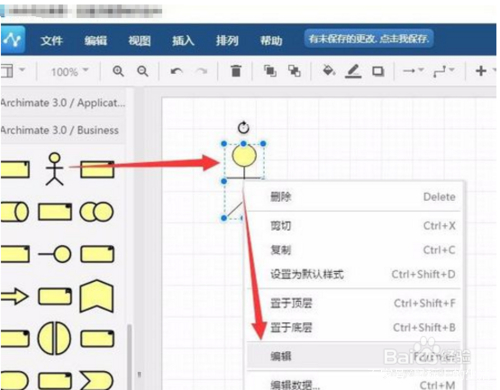Open the connection arrow style dropdown
The width and height of the screenshot is (500, 390).
point(413,70)
